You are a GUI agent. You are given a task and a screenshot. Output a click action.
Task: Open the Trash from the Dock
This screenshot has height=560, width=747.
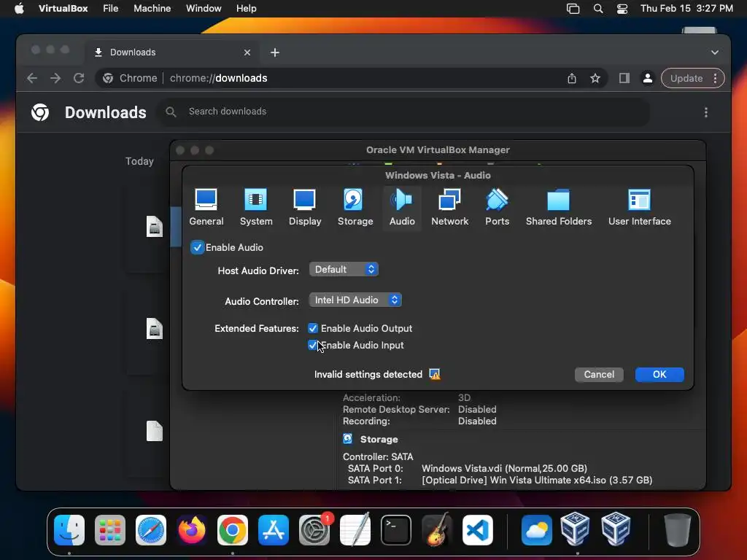677,529
